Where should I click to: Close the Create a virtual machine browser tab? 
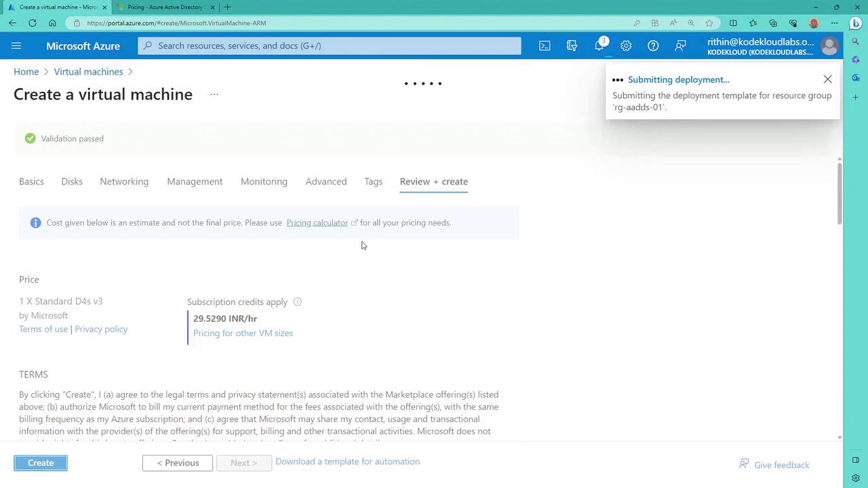pyautogui.click(x=104, y=7)
